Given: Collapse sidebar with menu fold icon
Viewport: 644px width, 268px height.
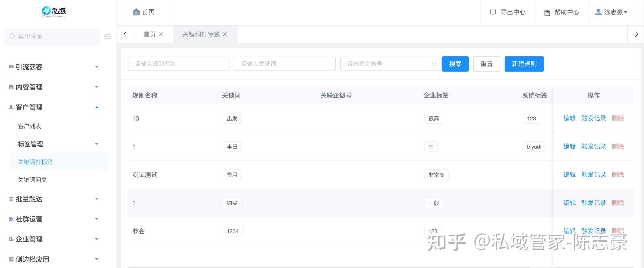Looking at the screenshot, I should (x=108, y=36).
